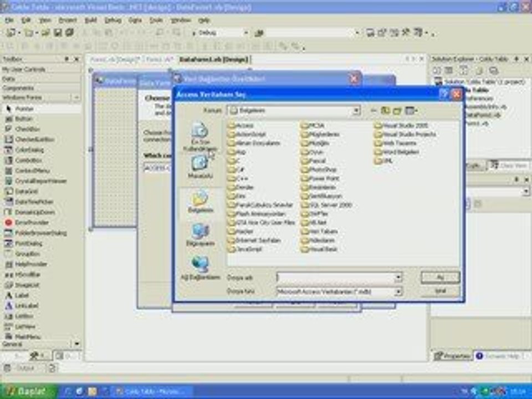Click the Visual Studio taskbar button
The height and width of the screenshot is (399, 532).
point(153,392)
